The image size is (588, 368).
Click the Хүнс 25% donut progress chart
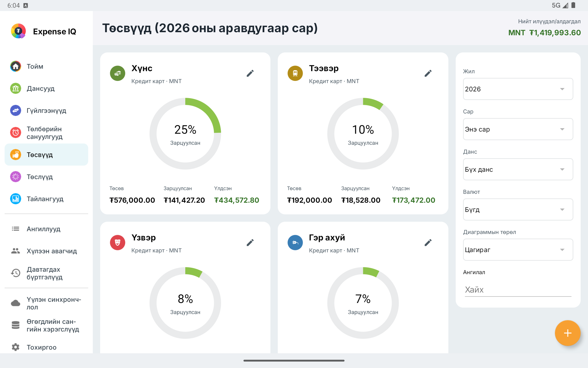185,134
